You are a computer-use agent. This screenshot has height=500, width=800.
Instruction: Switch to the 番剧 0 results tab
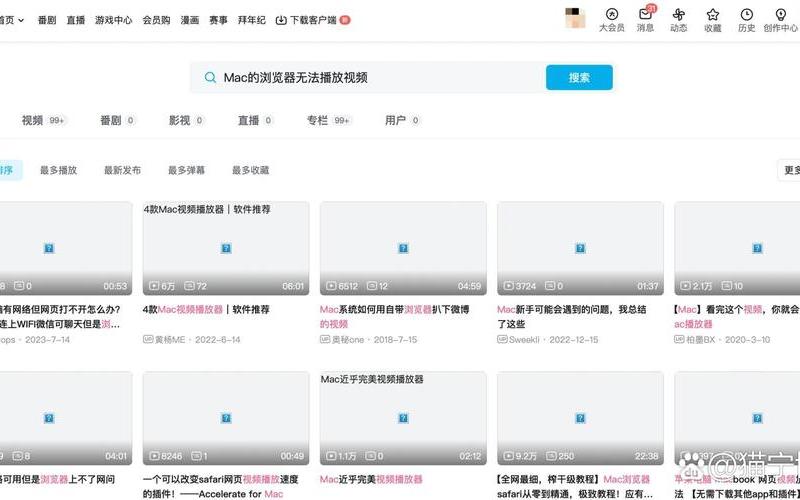click(117, 120)
